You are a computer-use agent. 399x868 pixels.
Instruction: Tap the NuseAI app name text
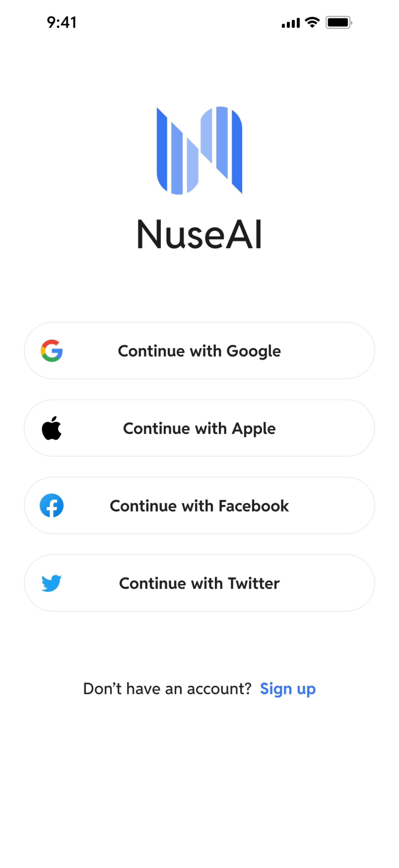click(199, 234)
